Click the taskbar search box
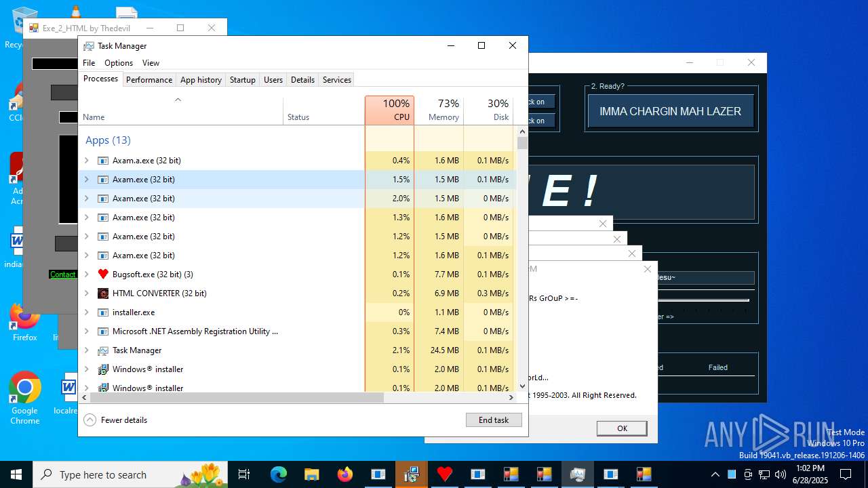Screen dimensions: 868x488 131,474
